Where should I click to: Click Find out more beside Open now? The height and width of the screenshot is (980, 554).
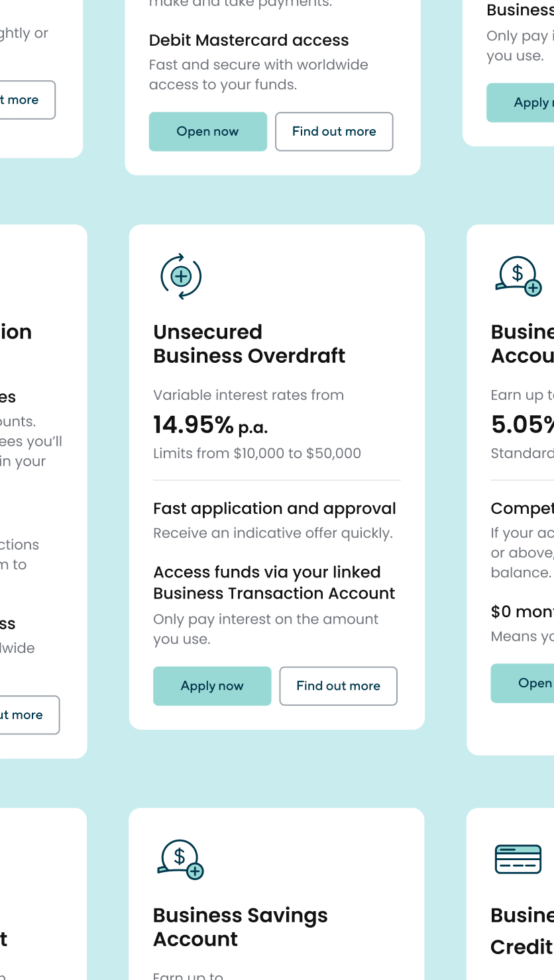click(x=334, y=132)
